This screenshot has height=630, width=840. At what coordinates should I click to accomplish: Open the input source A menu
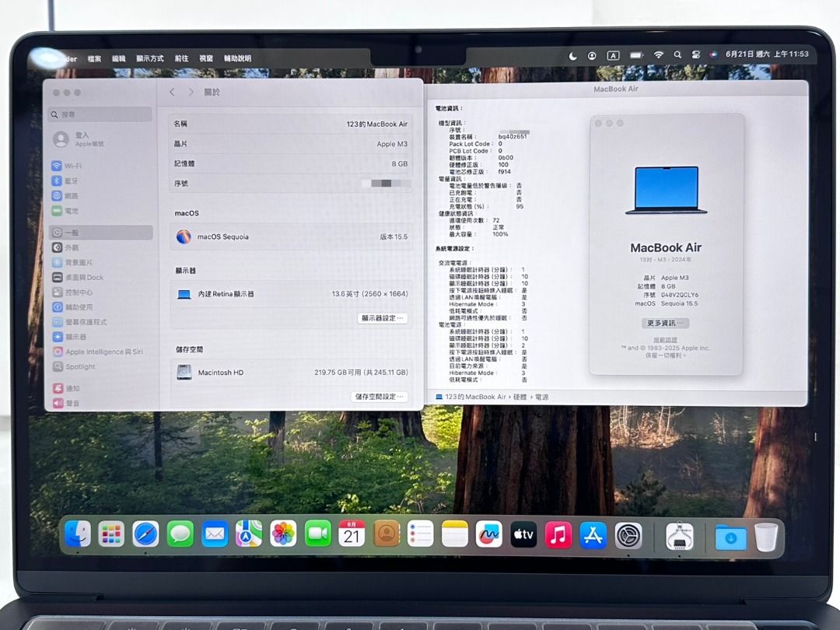(613, 56)
